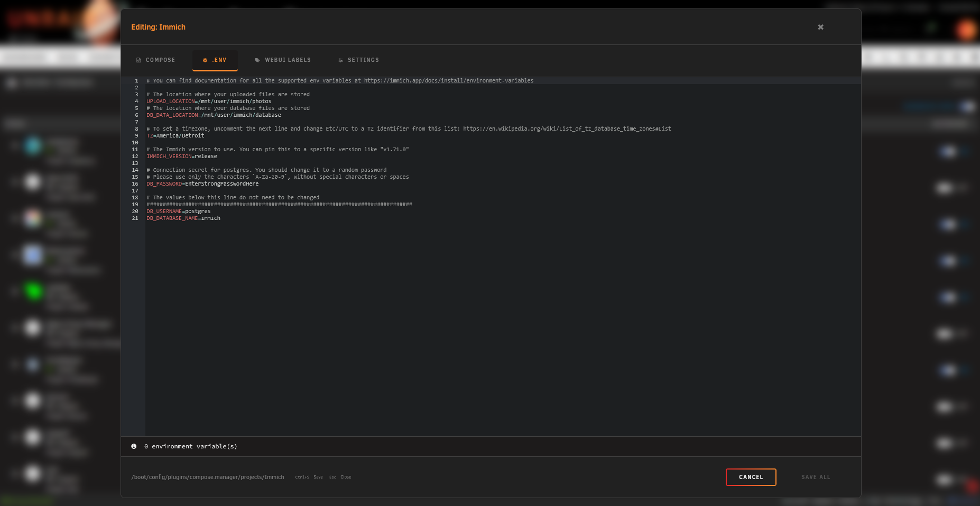Image resolution: width=980 pixels, height=506 pixels.
Task: Click the IMMICH_VERSION=release line
Action: 182,157
